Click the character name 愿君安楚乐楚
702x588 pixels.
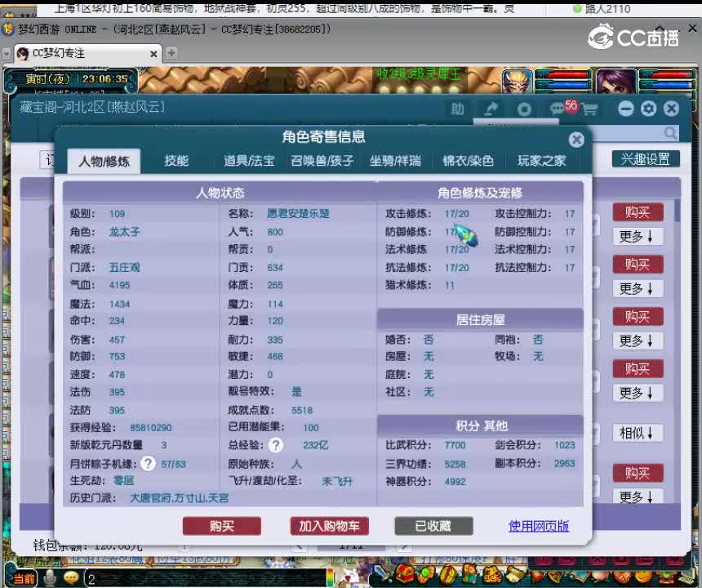[x=298, y=214]
